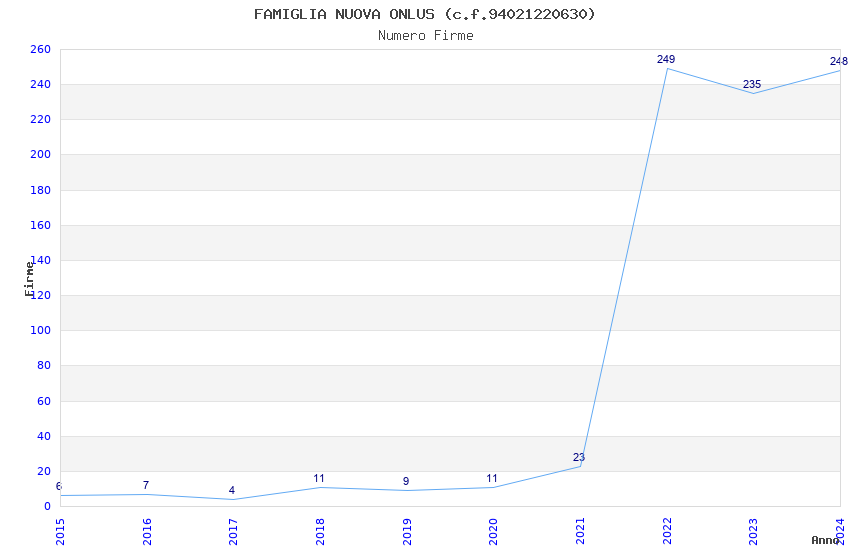Click the x-axis year label 2018
This screenshot has width=850, height=550.
[x=320, y=532]
